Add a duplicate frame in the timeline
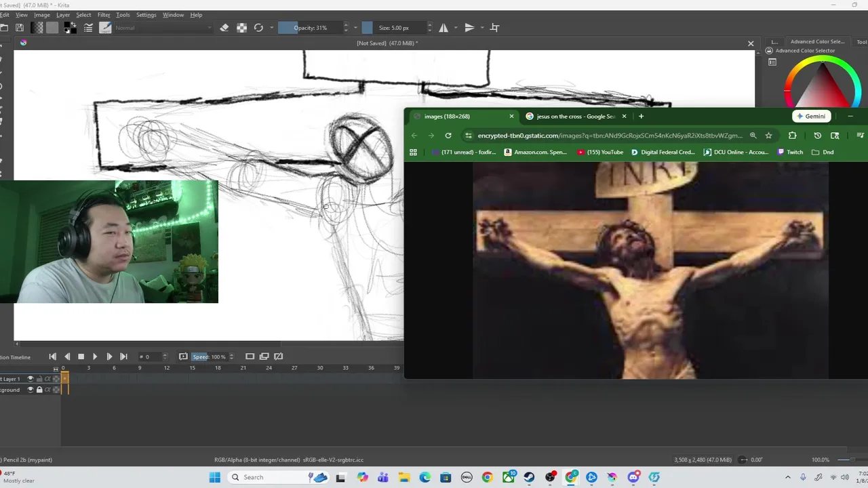Screen dimensions: 868x488 pos(264,357)
